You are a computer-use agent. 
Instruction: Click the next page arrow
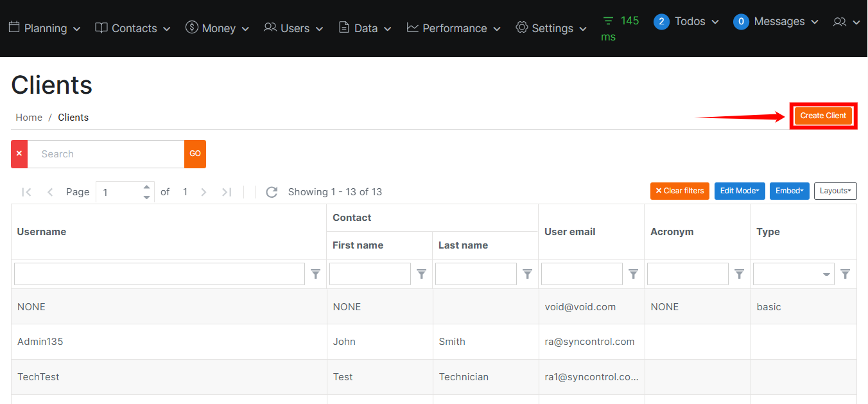pyautogui.click(x=204, y=192)
